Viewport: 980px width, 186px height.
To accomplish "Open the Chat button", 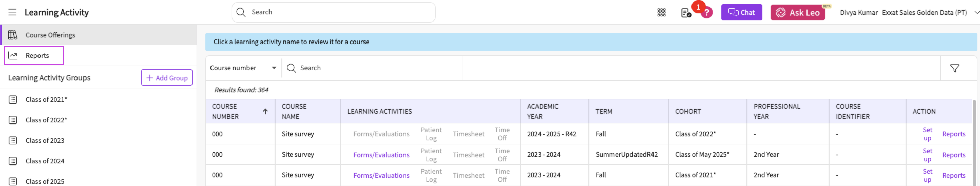I will tap(741, 13).
